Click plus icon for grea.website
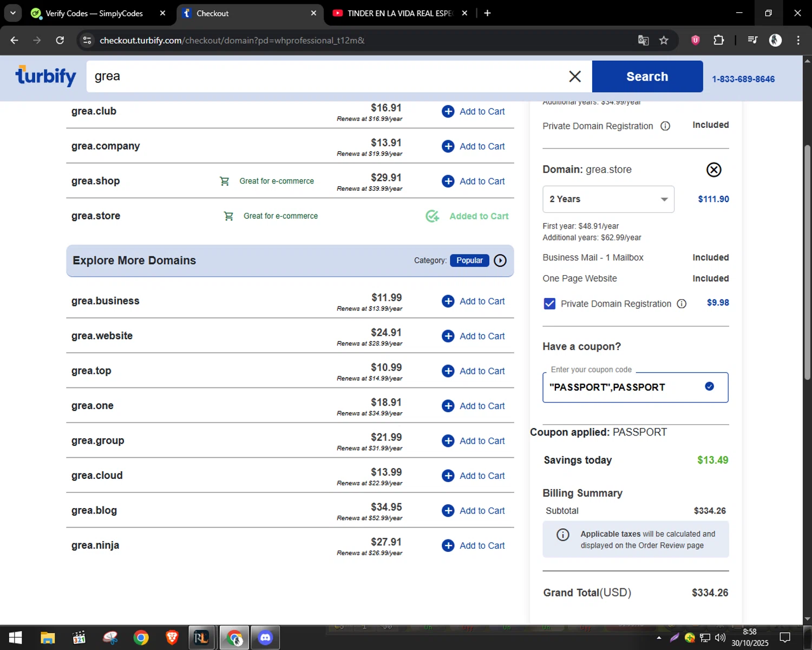This screenshot has height=650, width=812. click(448, 336)
